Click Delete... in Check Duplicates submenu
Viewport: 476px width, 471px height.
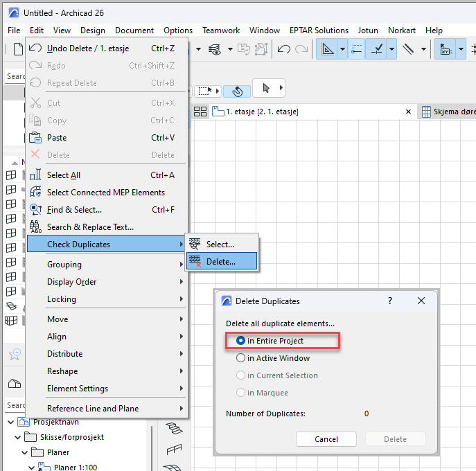click(x=222, y=262)
